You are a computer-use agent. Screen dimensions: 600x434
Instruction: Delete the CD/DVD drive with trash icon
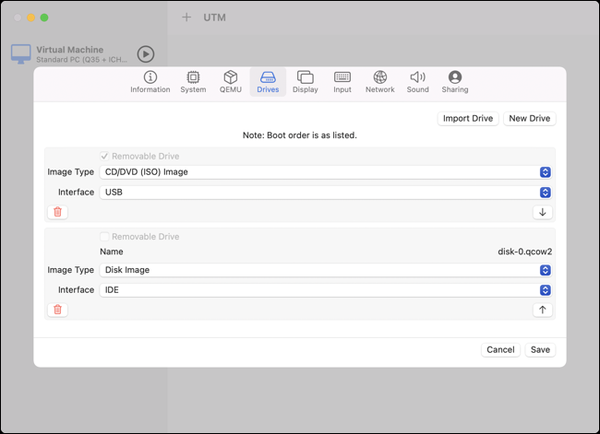click(58, 212)
